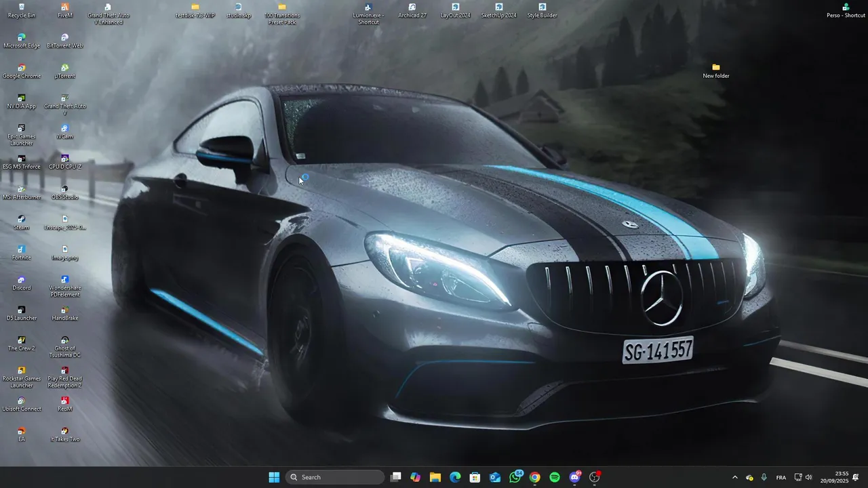Viewport: 868px width, 488px height.
Task: Select the Perso - Shortcut icon
Action: tap(846, 11)
